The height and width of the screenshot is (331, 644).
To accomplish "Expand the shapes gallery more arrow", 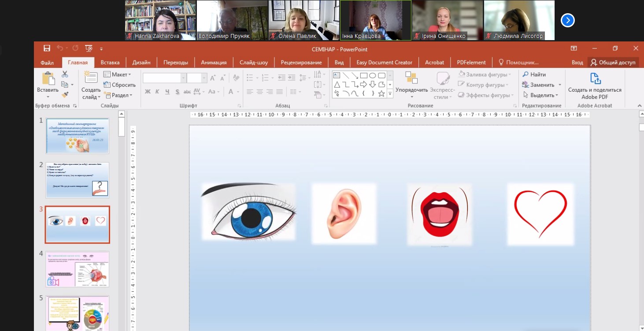I will (390, 93).
